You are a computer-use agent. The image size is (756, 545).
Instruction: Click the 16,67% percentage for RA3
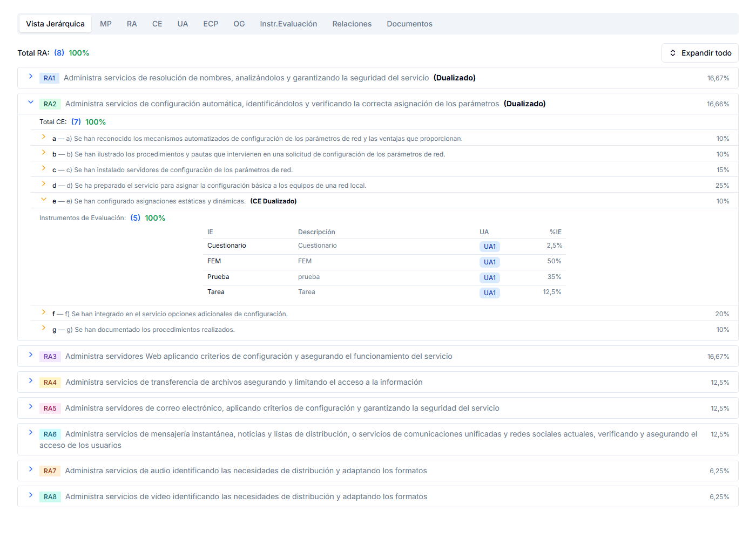(x=718, y=357)
